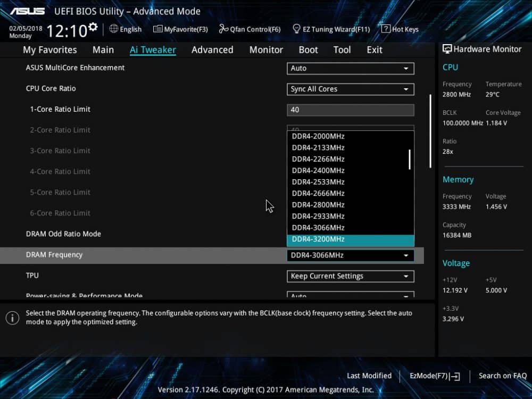Viewport: 532px width, 399px height.
Task: Open the Monitor tab
Action: [x=266, y=50]
